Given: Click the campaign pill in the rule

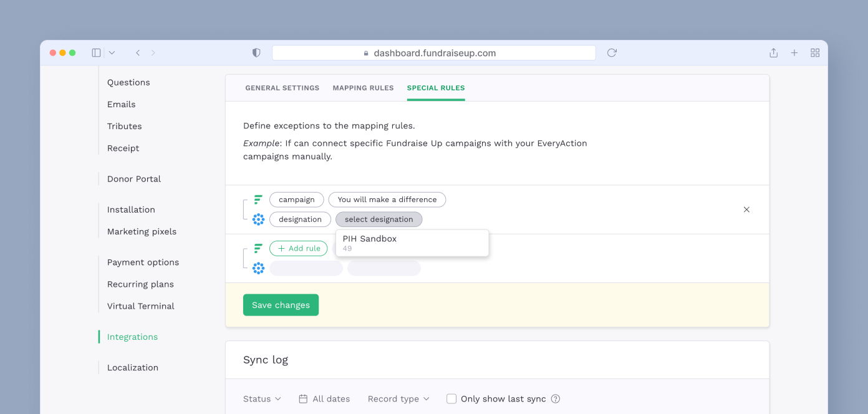Looking at the screenshot, I should tap(297, 200).
